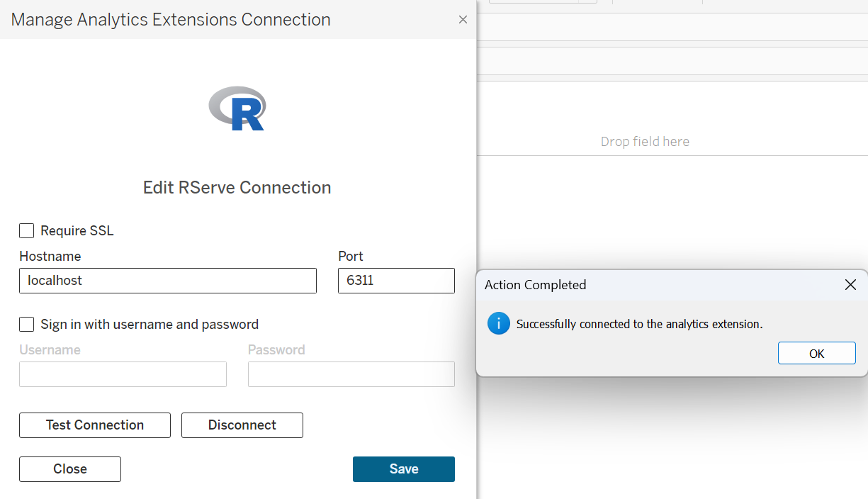The image size is (868, 499).
Task: Enable the Require SSL checkbox
Action: 27,231
